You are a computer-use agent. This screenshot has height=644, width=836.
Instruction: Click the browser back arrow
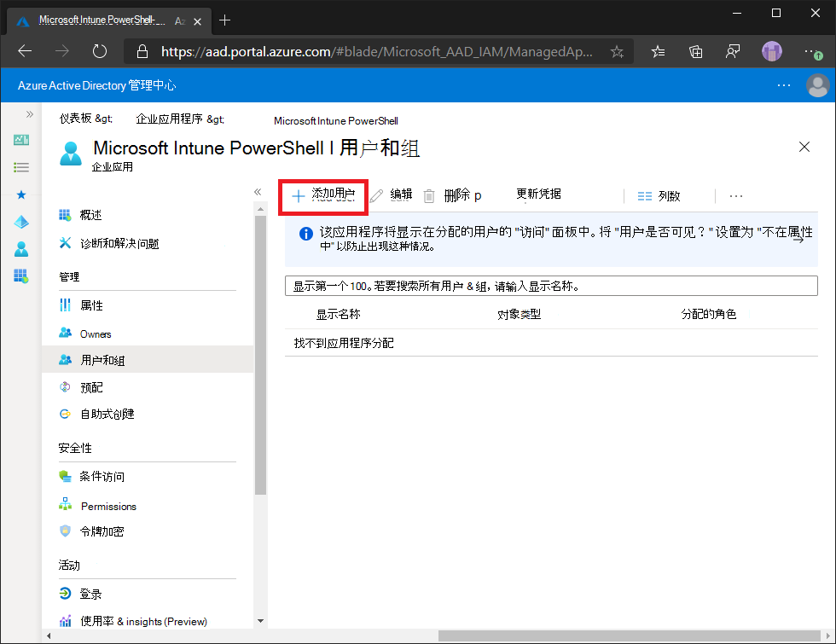(x=25, y=51)
